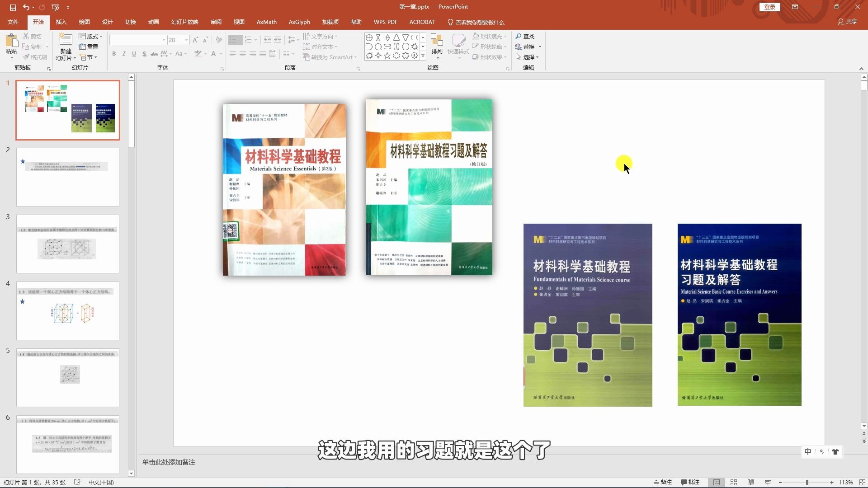Click the Reset (重置) slide button
This screenshot has width=868, height=488.
(x=89, y=47)
